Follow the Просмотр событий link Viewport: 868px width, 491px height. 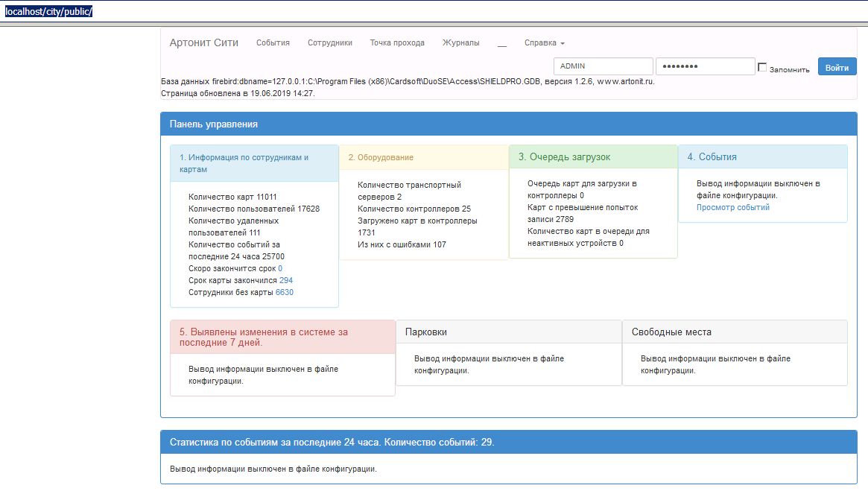(x=732, y=208)
